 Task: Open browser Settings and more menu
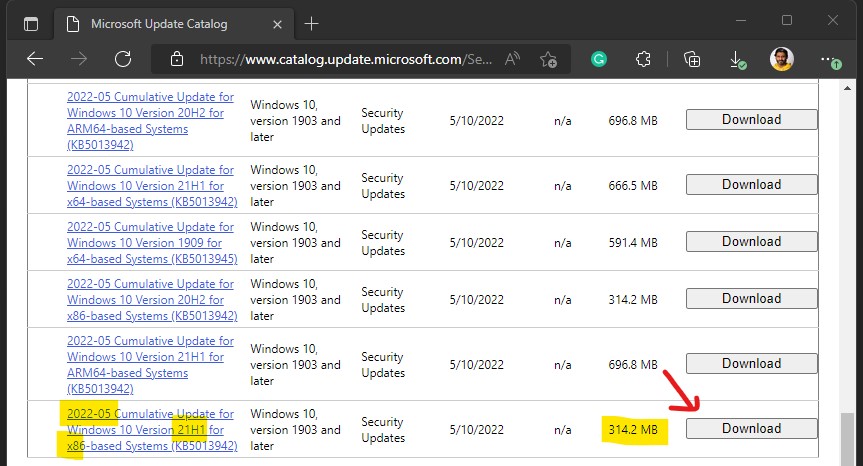coord(830,60)
